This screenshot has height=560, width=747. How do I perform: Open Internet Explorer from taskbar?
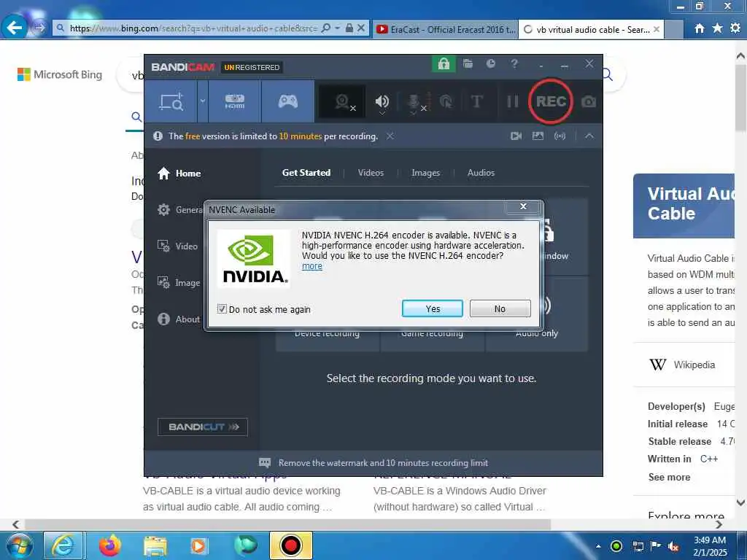63,545
